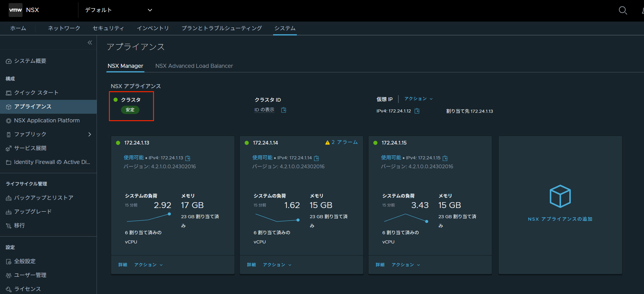644x294 pixels.
Task: Open アクション menu for node 172.24.1.15
Action: pyautogui.click(x=405, y=265)
